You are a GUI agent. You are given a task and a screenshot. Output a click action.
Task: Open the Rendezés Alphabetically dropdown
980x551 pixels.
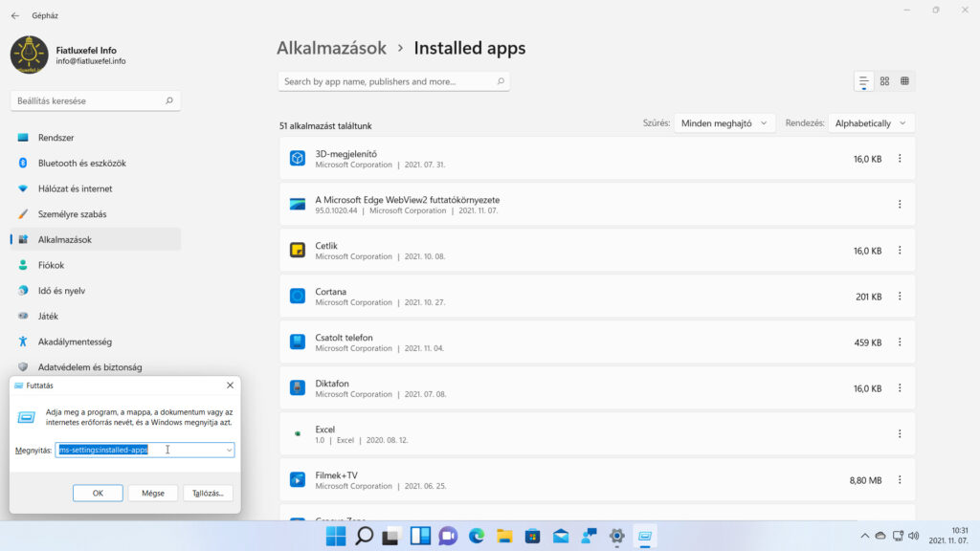(871, 123)
